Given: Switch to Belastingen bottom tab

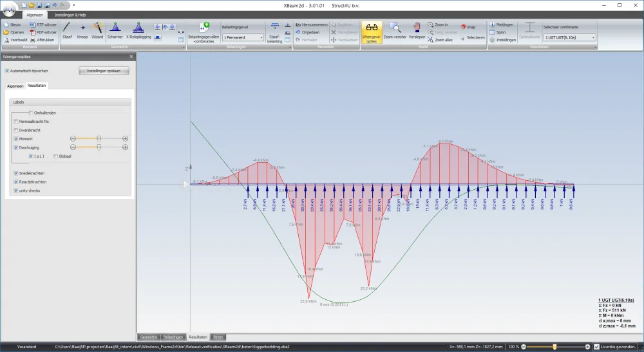Looking at the screenshot, I should (173, 337).
